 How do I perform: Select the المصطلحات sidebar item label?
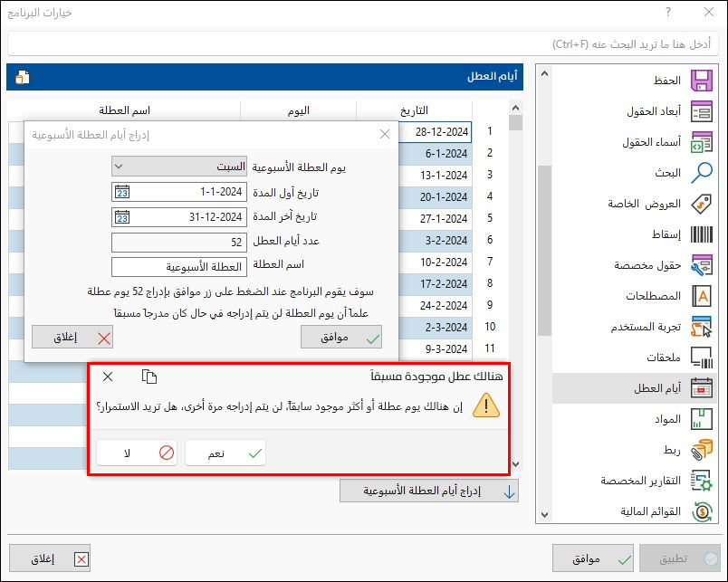point(653,296)
